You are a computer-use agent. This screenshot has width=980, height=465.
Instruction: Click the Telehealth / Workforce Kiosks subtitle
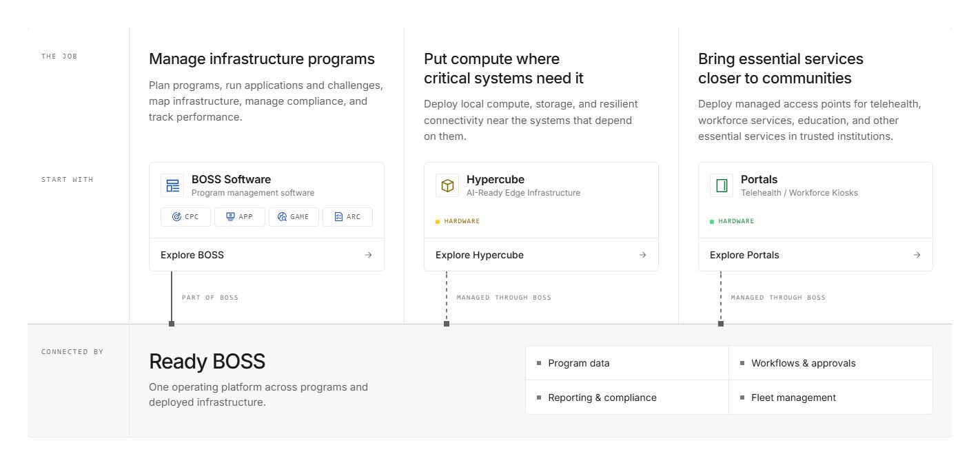[799, 193]
